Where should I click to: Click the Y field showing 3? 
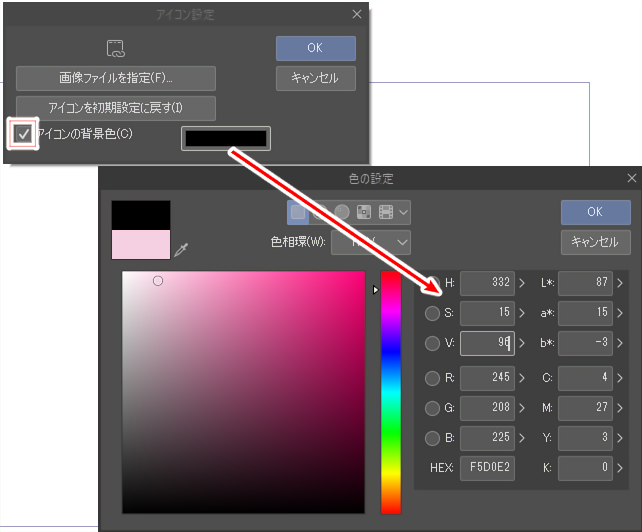585,438
